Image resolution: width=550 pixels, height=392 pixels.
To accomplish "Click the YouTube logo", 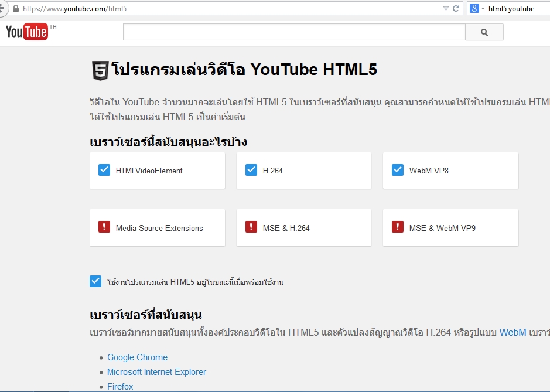I will tap(27, 32).
